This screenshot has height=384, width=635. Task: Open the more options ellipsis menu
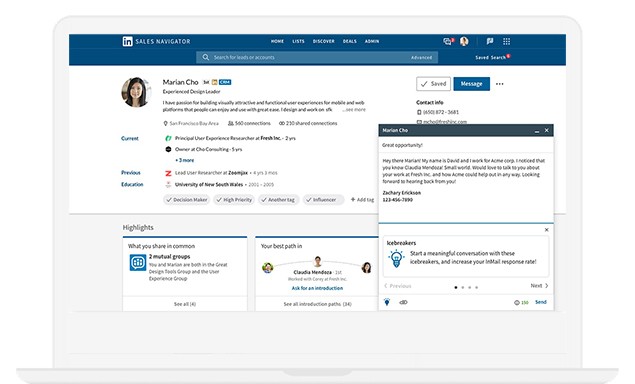pos(500,84)
